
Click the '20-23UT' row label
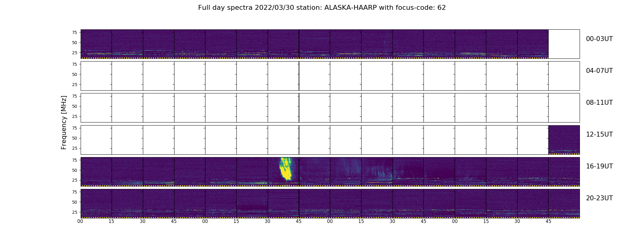pyautogui.click(x=599, y=198)
